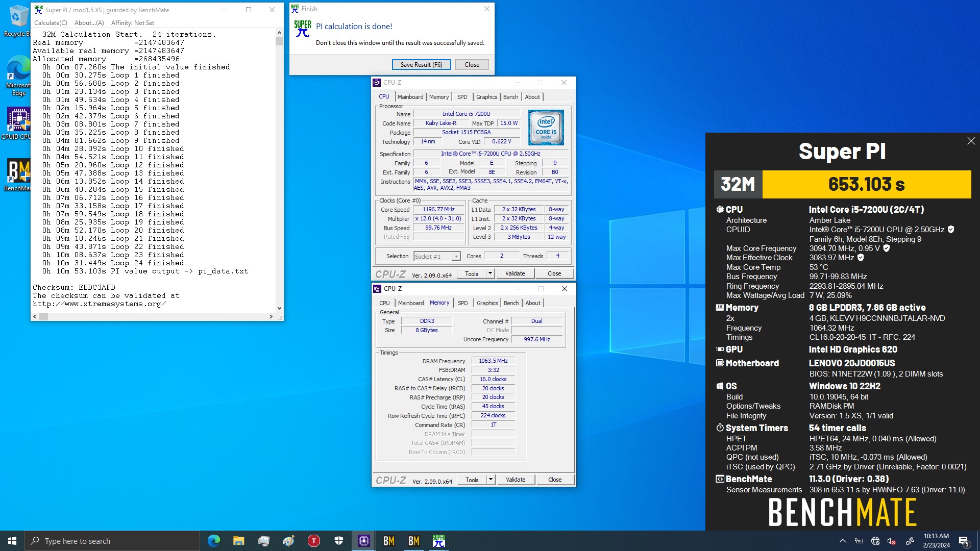
Task: Click the Checksum: EEDC3AFD line
Action: 74,287
